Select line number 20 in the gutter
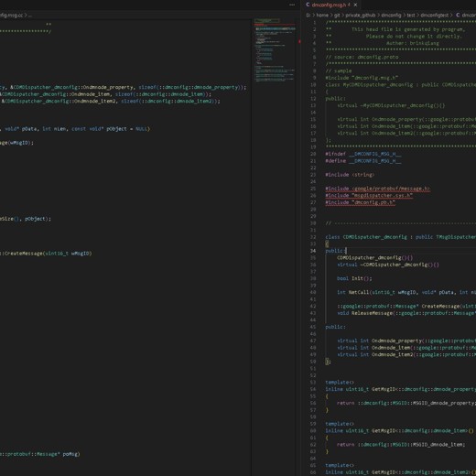The width and height of the screenshot is (476, 476). coord(313,154)
